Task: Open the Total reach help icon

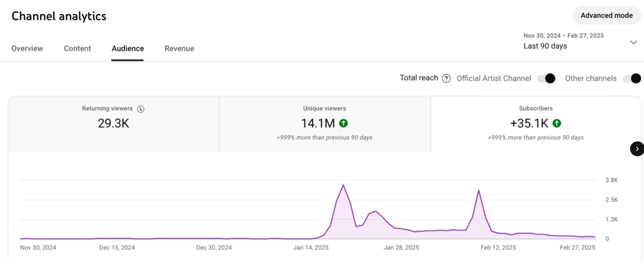Action: tap(446, 78)
